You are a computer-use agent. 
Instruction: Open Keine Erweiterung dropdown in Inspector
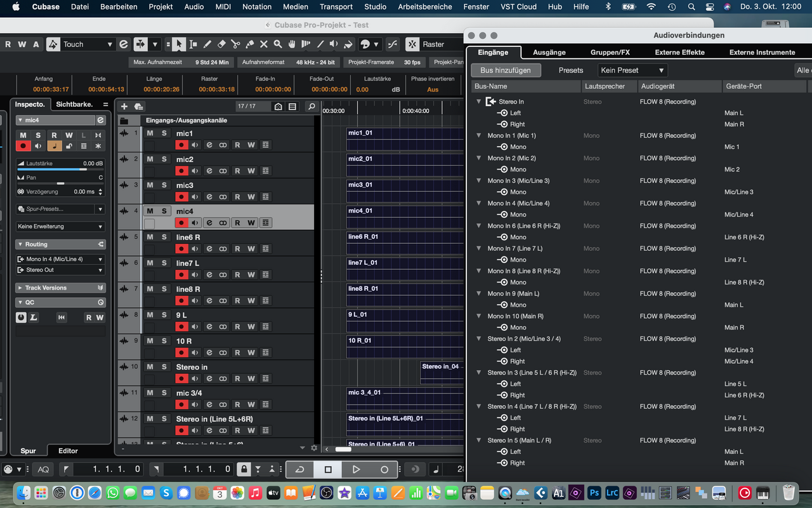60,226
